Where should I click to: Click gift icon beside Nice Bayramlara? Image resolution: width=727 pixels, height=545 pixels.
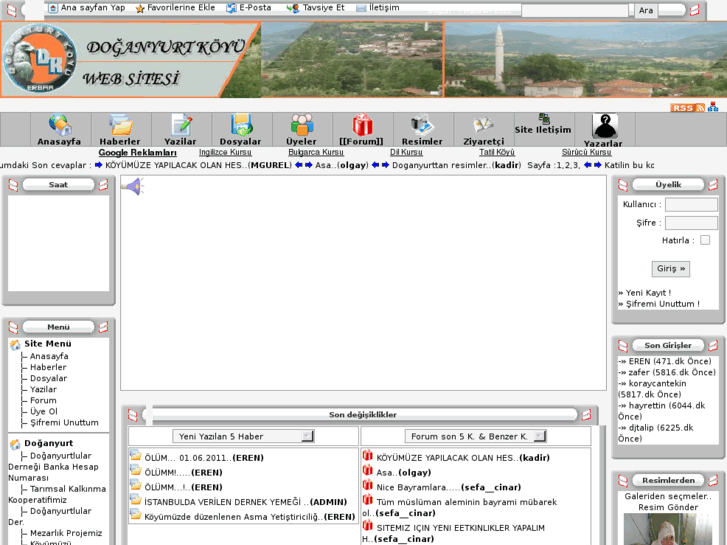coord(368,485)
